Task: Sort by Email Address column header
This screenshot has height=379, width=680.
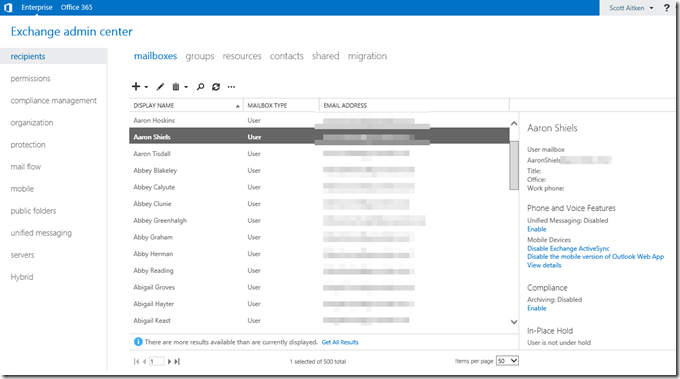Action: click(x=414, y=105)
